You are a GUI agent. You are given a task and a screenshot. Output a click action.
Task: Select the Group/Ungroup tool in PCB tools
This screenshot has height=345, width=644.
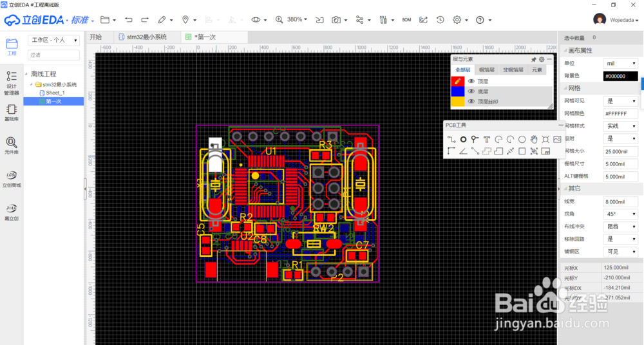click(533, 151)
